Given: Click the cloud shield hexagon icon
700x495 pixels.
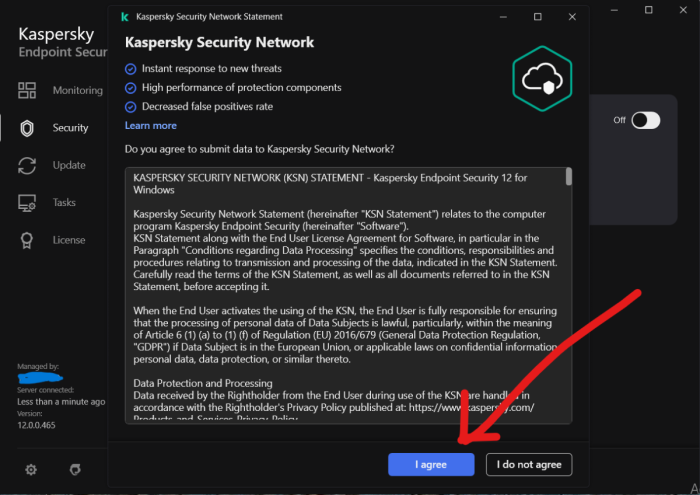Looking at the screenshot, I should pyautogui.click(x=541, y=75).
